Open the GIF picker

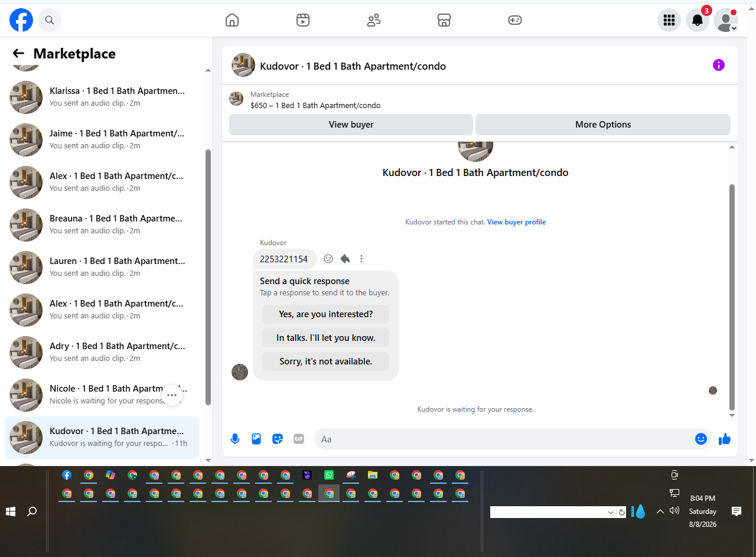coord(299,439)
